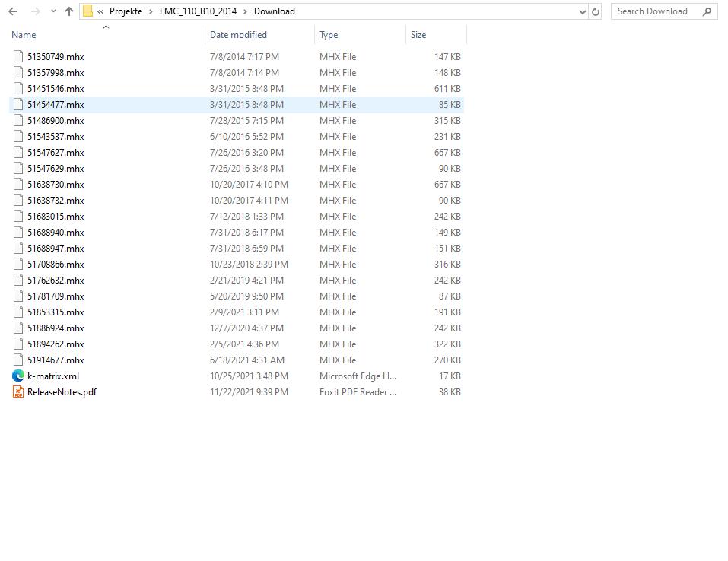Click file icon of 51781709.mhx

(18, 296)
